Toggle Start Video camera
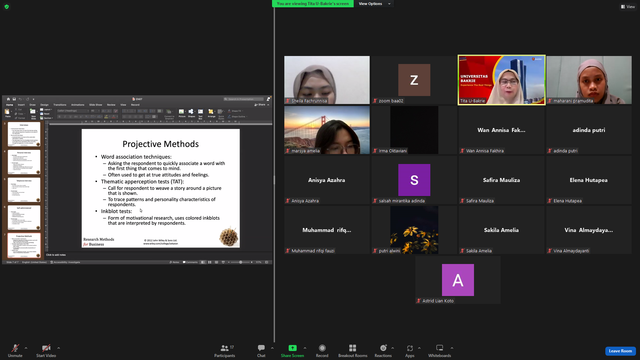The height and width of the screenshot is (360, 640). coord(46,350)
